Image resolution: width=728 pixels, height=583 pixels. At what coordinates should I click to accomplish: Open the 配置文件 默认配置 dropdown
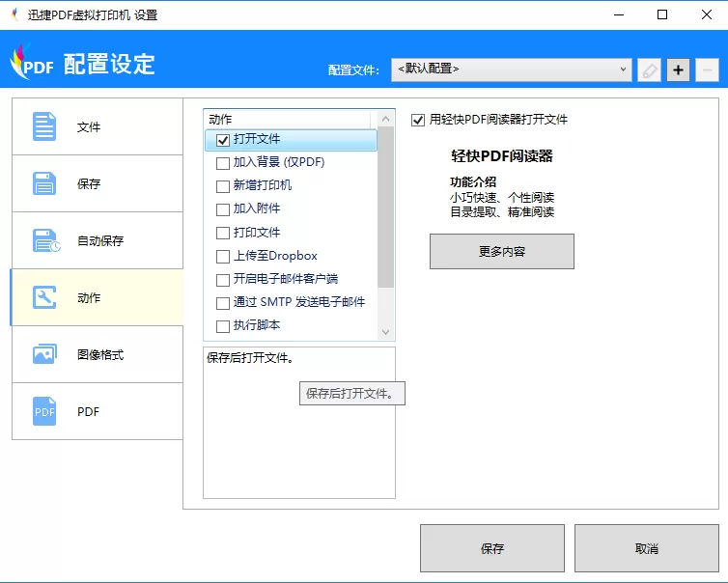[511, 69]
